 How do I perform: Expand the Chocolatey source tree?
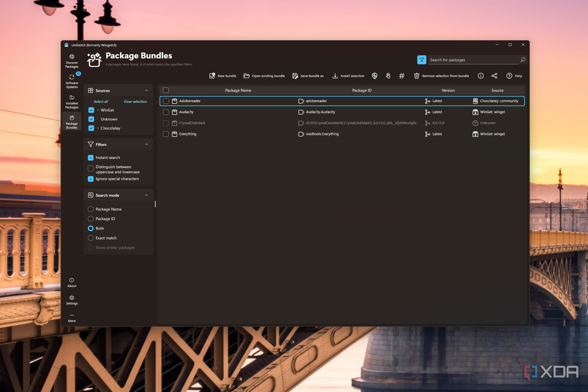coord(98,128)
